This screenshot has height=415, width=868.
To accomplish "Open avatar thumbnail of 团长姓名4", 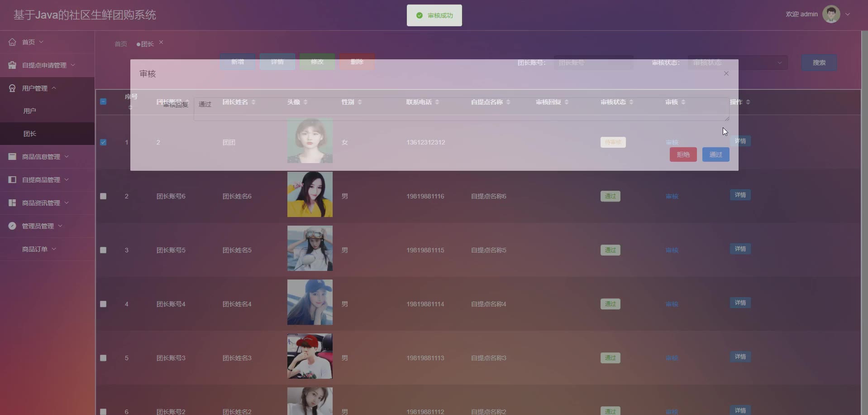I will point(310,302).
